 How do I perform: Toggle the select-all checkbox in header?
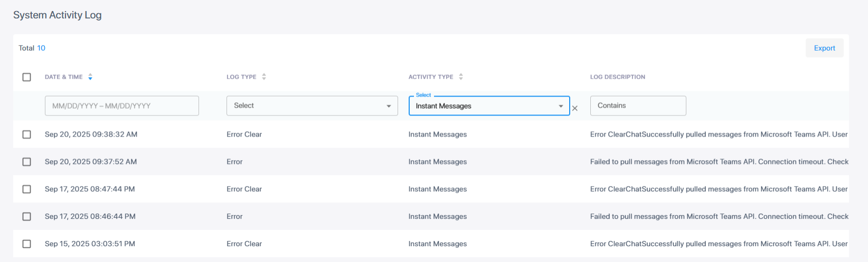click(x=27, y=77)
